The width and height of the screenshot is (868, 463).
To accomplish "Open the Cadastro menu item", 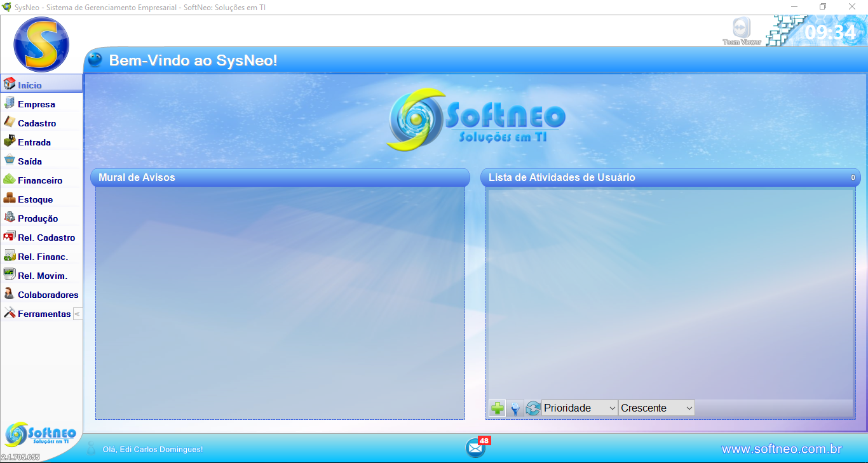I will (37, 123).
